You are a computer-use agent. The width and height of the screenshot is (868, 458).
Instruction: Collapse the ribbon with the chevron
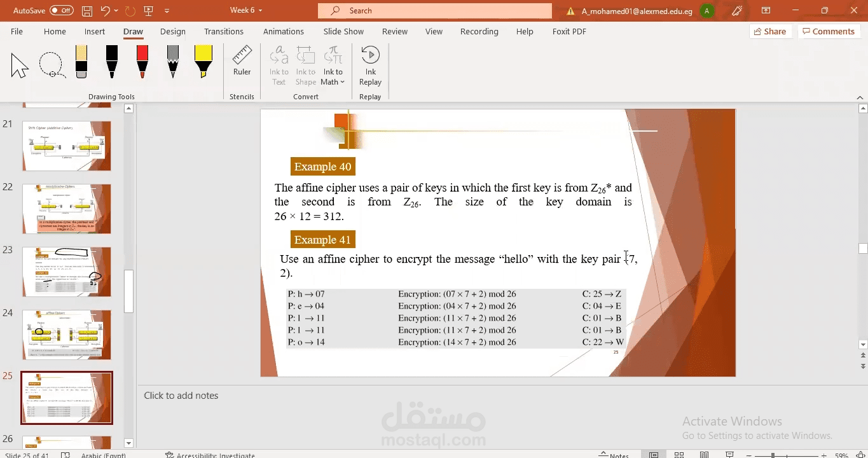(x=860, y=97)
